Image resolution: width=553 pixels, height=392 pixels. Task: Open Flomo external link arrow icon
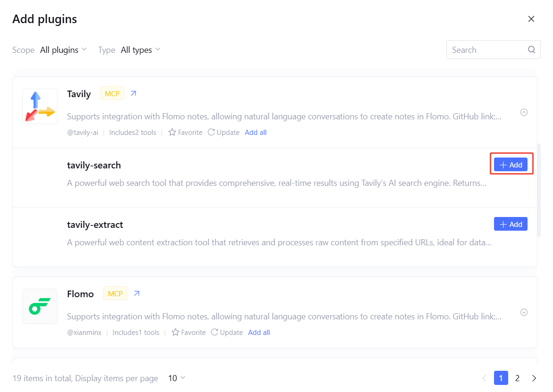(x=137, y=293)
